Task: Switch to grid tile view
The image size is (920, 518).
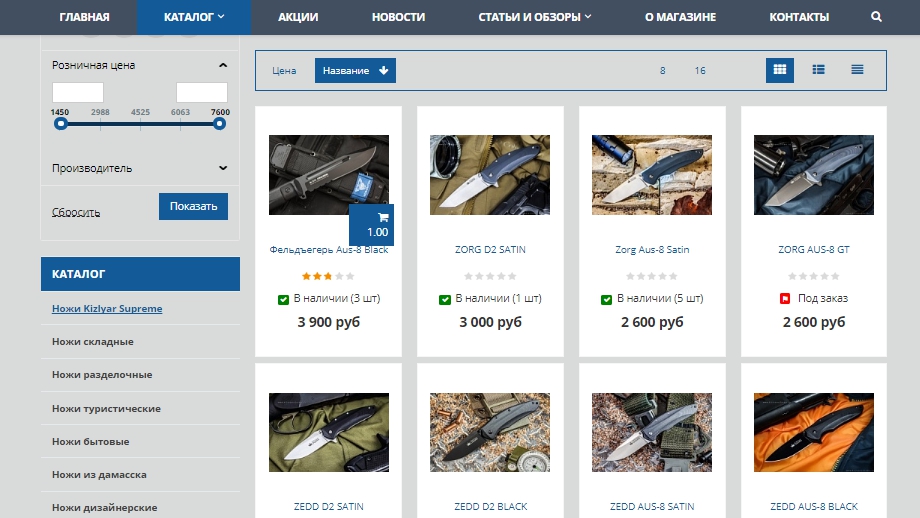Action: pos(780,70)
